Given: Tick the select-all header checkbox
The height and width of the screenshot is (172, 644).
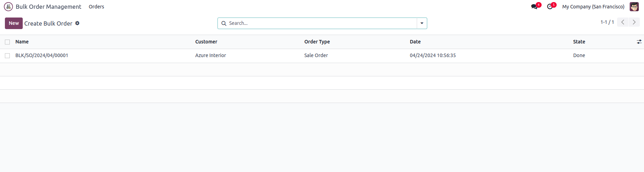Looking at the screenshot, I should pos(7,42).
